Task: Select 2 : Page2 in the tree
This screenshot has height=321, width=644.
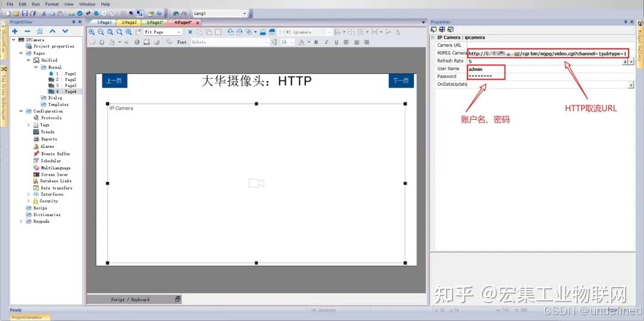Action: 66,80
